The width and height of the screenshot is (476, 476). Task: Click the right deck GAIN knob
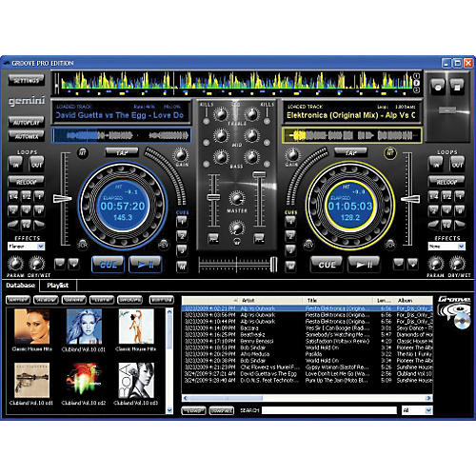[x=292, y=155]
